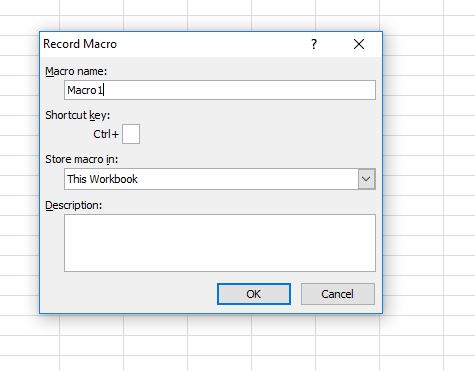Close the Record Macro dialog
475x370 pixels.
(x=359, y=44)
